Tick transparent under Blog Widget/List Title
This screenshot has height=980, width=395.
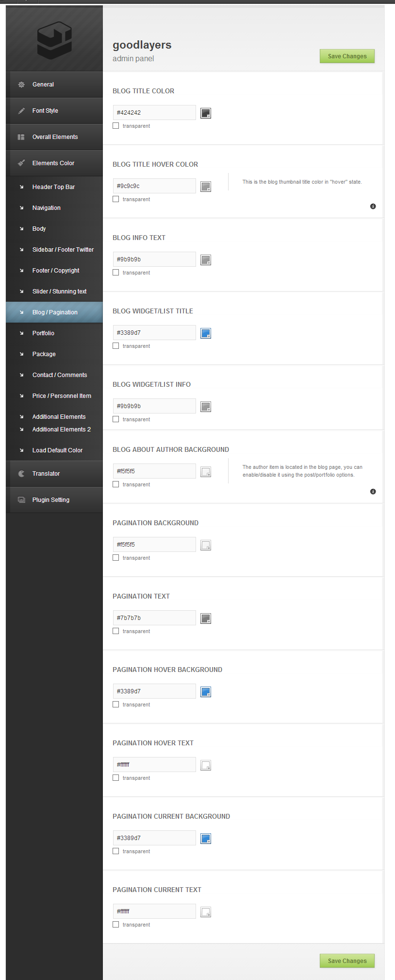[115, 346]
